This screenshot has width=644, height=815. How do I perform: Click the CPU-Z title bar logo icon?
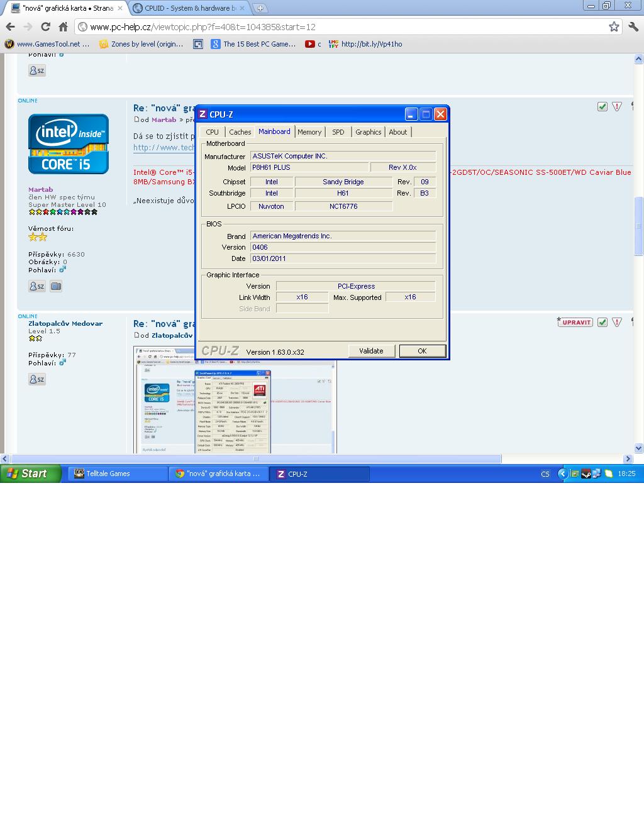(203, 114)
